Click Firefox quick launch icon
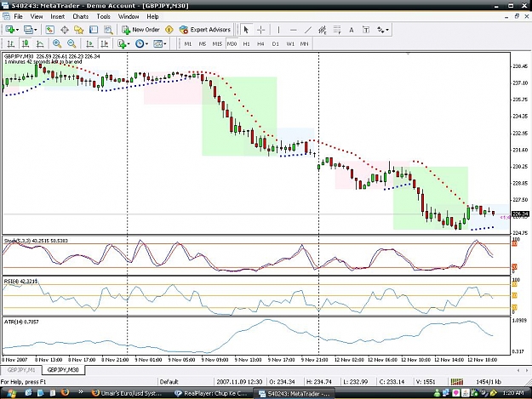 point(65,393)
